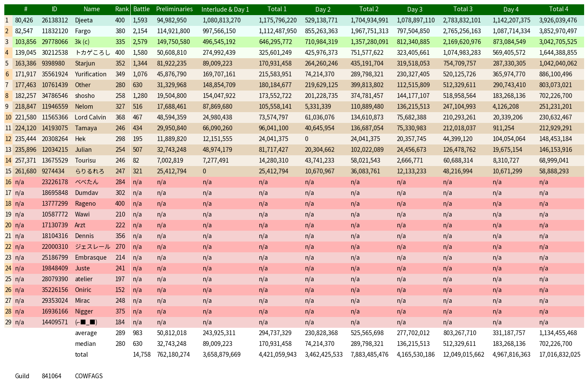Click the grand total '17,016,832,025'

click(560, 355)
